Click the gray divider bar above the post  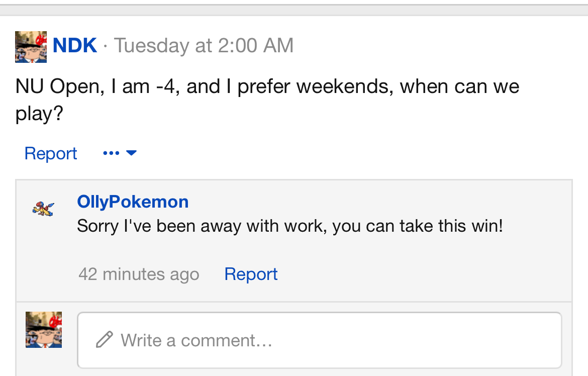294,10
